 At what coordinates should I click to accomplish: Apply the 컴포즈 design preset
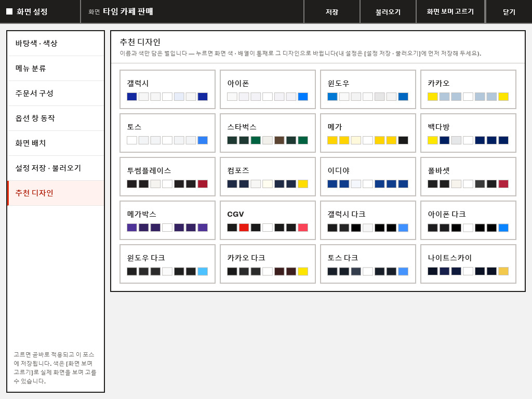(x=268, y=177)
